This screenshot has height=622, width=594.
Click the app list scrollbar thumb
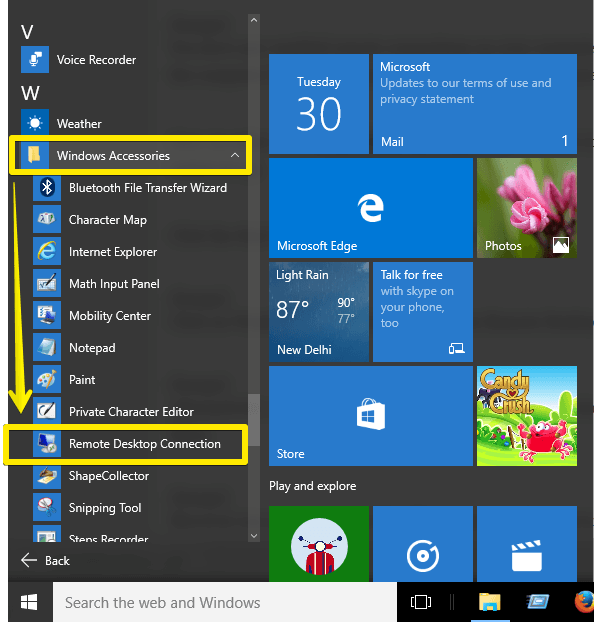254,420
